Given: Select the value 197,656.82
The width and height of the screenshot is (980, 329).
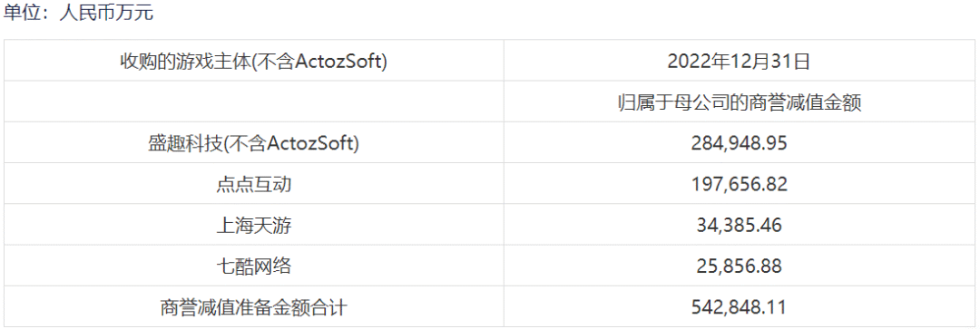Looking at the screenshot, I should (x=739, y=185).
